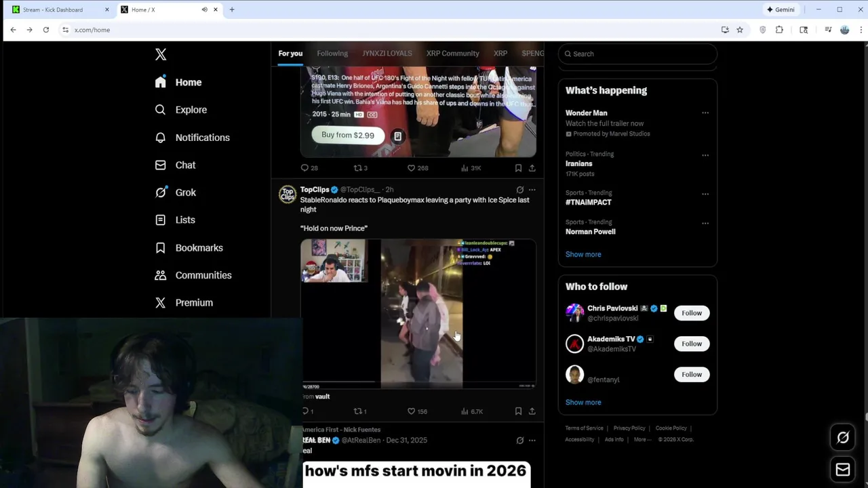Open the Gemini button in Chrome
Screen dimensions: 868x488
781,9
